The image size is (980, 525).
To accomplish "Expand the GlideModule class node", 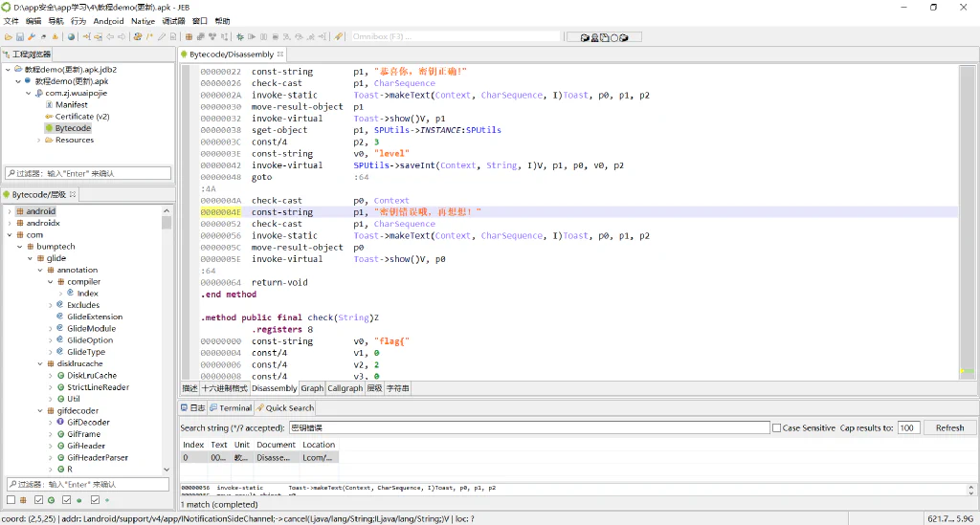I will point(51,328).
